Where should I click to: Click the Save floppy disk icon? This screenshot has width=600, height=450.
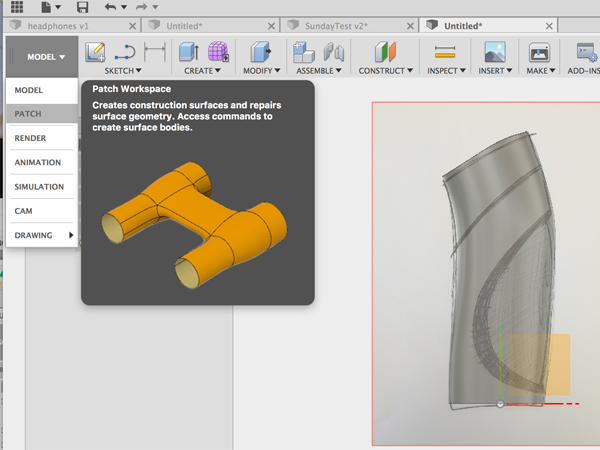tap(82, 7)
